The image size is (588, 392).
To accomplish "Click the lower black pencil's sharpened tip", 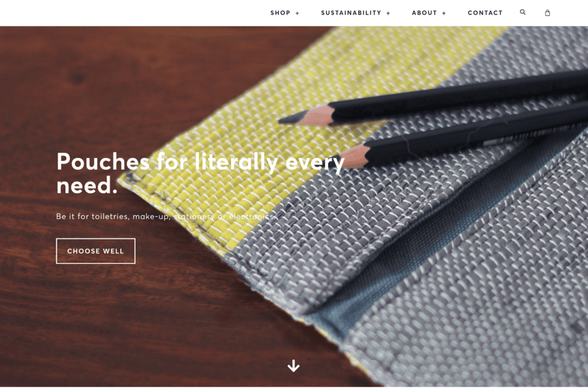I will (351, 156).
